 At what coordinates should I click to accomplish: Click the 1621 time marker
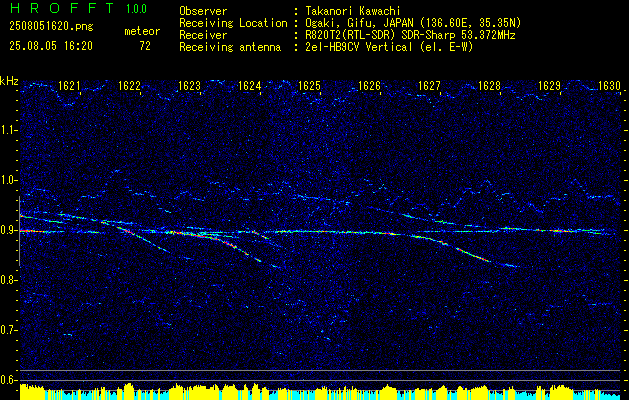tap(69, 86)
